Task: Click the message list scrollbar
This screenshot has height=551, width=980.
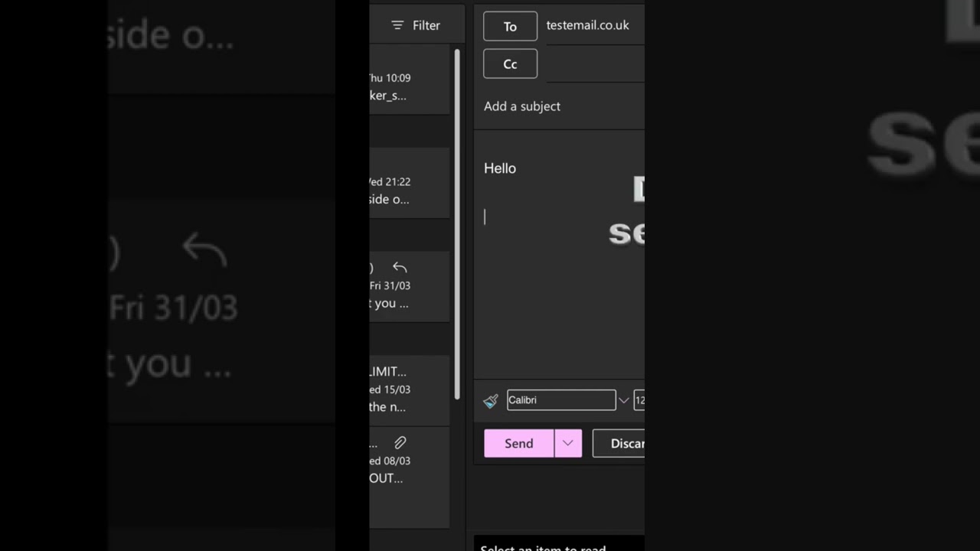Action: (457, 222)
